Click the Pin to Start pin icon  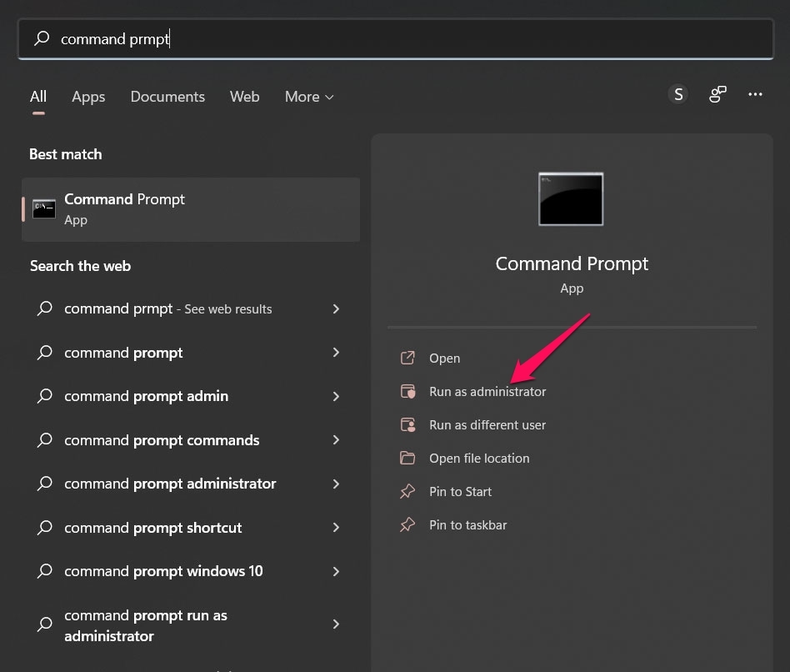[407, 491]
